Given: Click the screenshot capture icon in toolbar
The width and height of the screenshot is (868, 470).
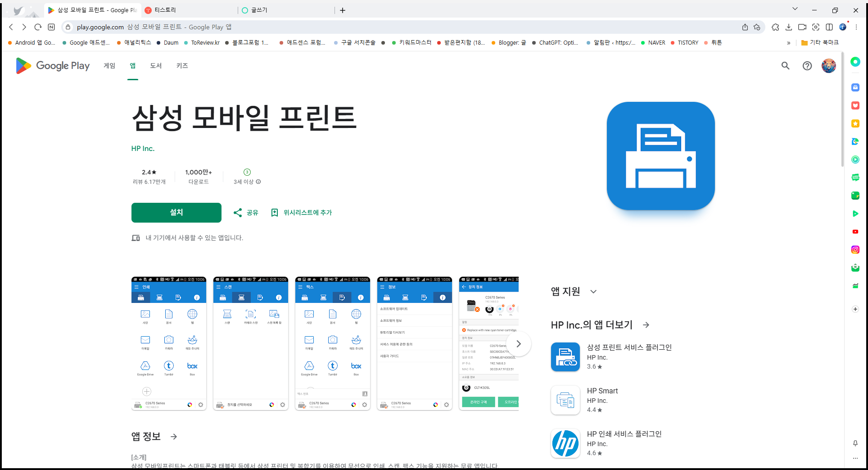Looking at the screenshot, I should coord(816,27).
